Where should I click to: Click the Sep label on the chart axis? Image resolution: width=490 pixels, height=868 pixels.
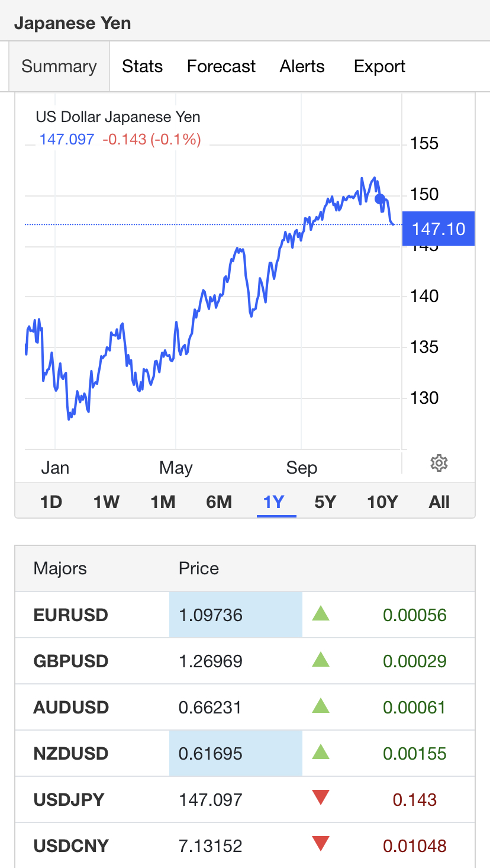[x=302, y=468]
